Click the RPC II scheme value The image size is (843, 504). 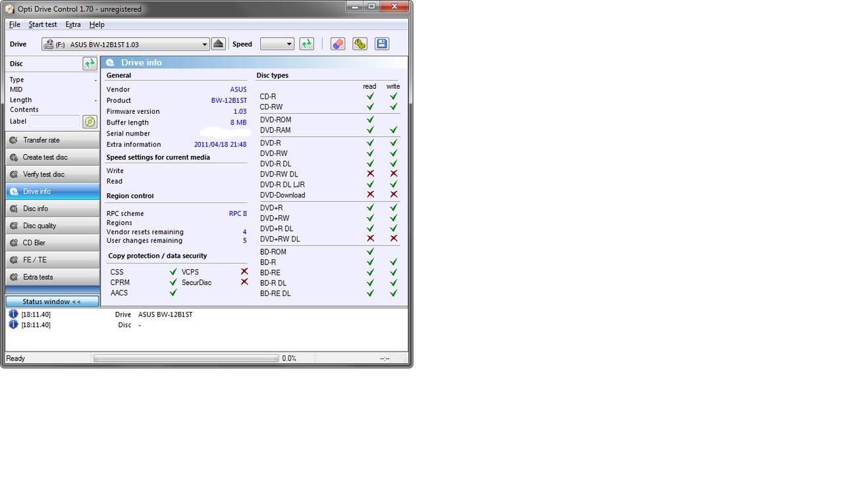(x=238, y=214)
